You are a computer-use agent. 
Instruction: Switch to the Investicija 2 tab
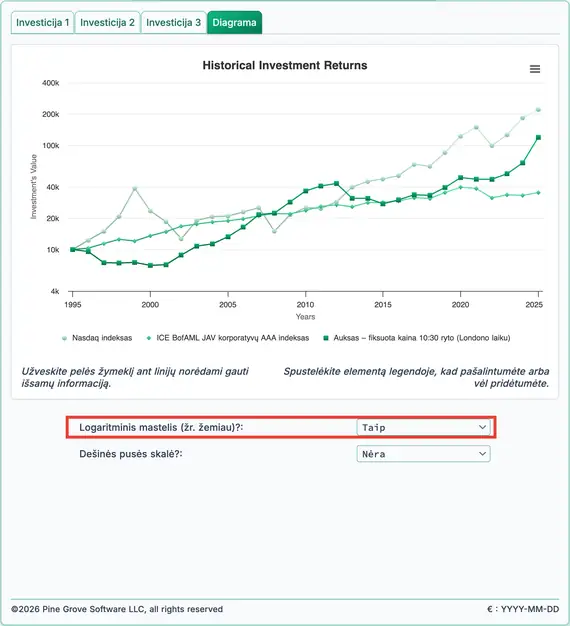click(x=107, y=23)
